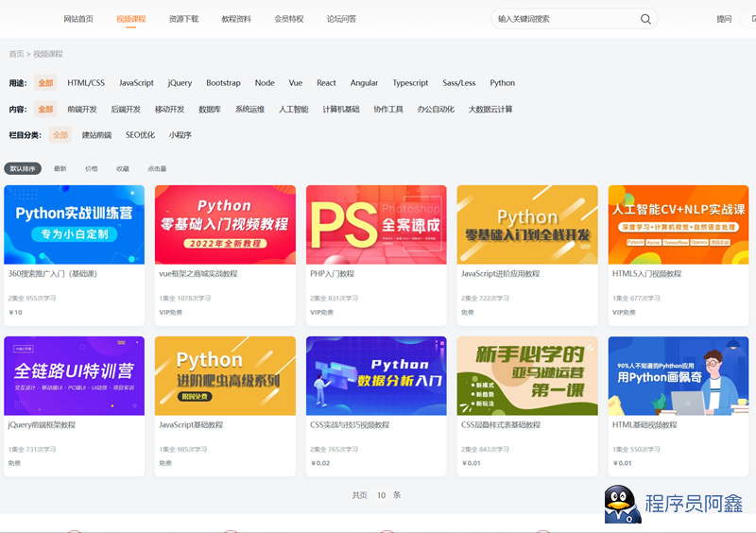Sort courses by 最新

[60, 169]
